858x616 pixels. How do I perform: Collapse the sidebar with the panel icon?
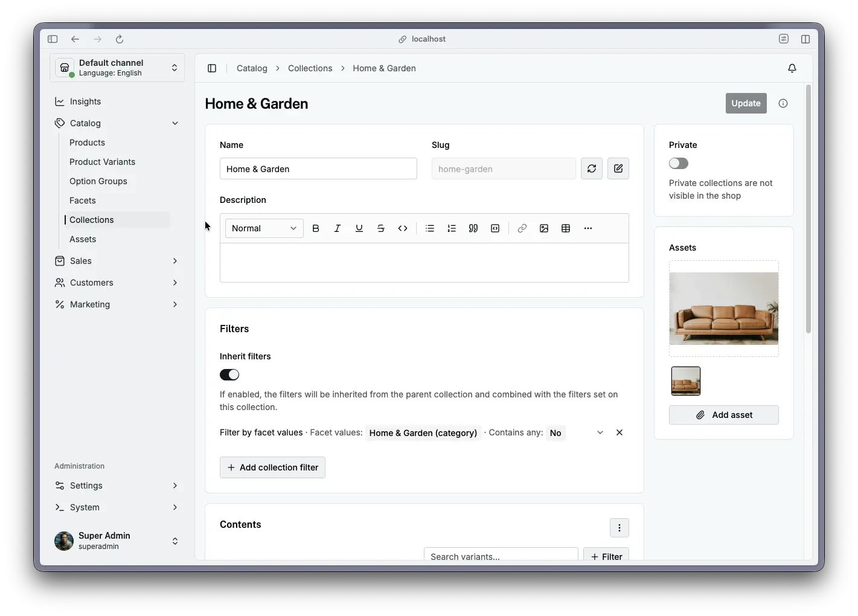212,68
